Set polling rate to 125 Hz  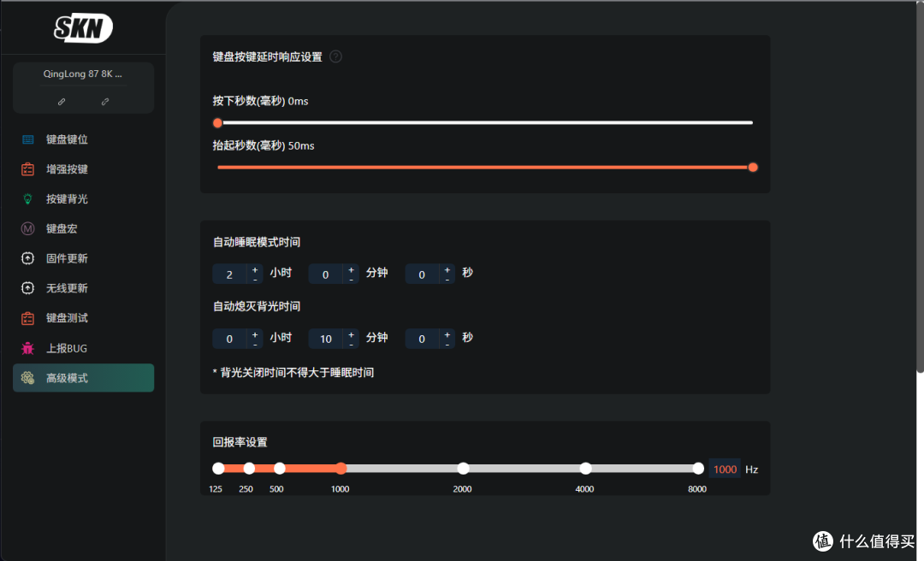[219, 469]
